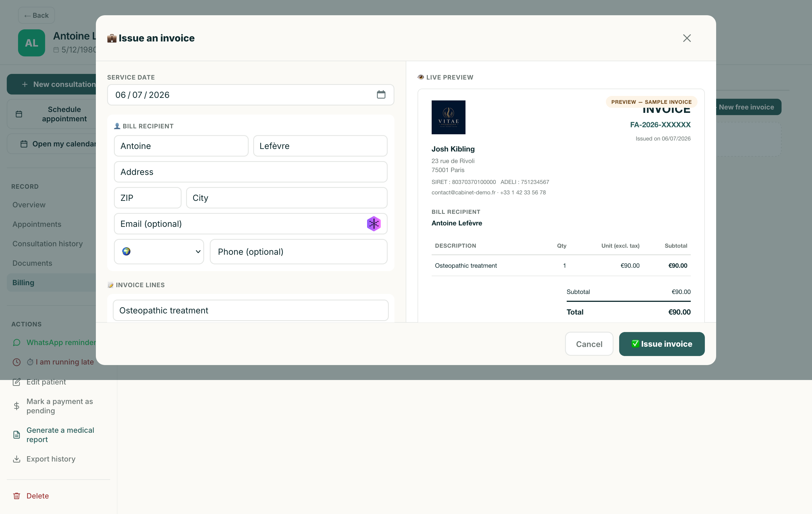Image resolution: width=812 pixels, height=514 pixels.
Task: Open the Appointments section
Action: (x=37, y=225)
